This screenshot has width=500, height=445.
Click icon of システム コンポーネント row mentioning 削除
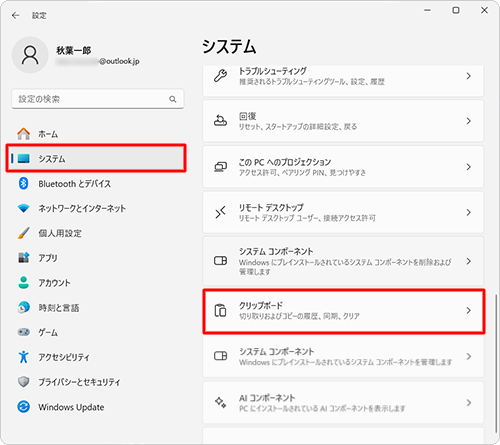click(220, 261)
